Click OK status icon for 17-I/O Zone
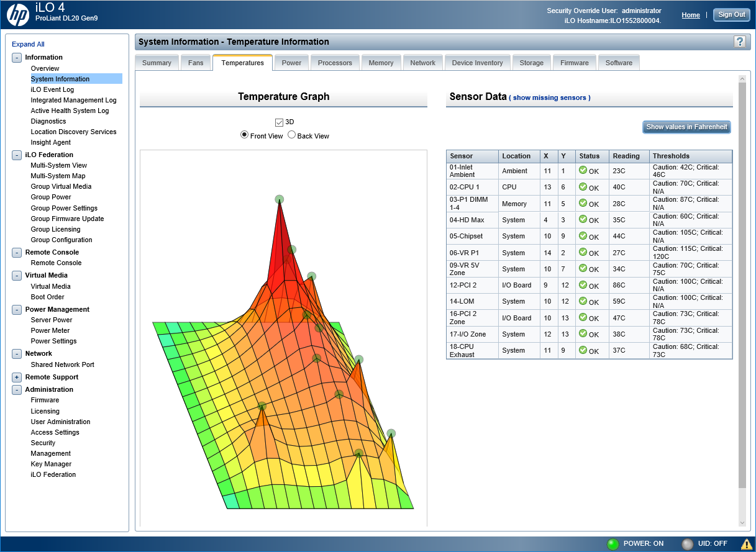Image resolution: width=756 pixels, height=552 pixels. [583, 334]
